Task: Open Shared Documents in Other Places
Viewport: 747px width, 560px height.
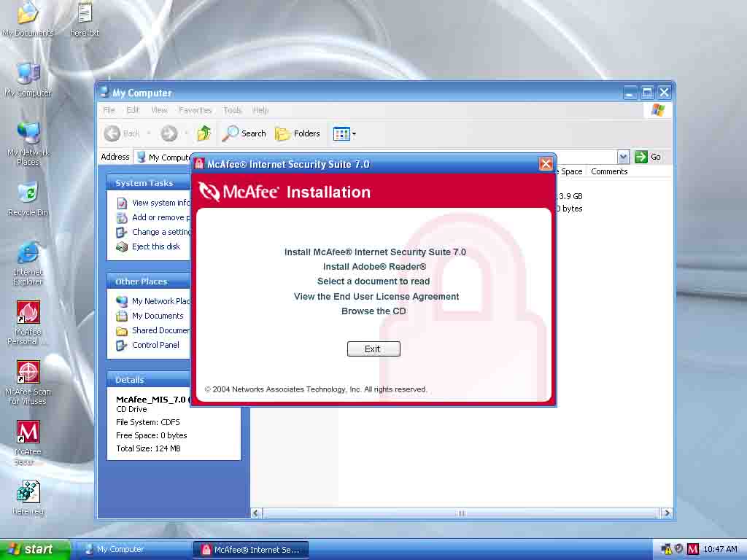Action: [153, 330]
